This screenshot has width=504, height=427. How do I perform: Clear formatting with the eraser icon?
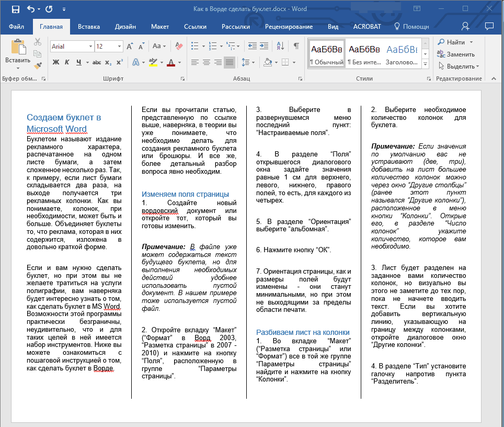(179, 46)
